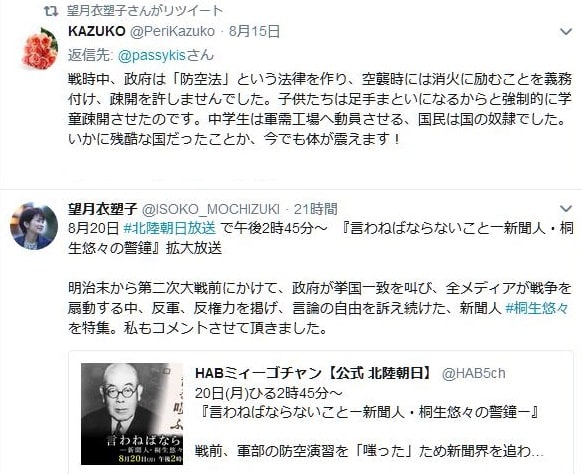Open KAZUKO display name profile

(97, 32)
